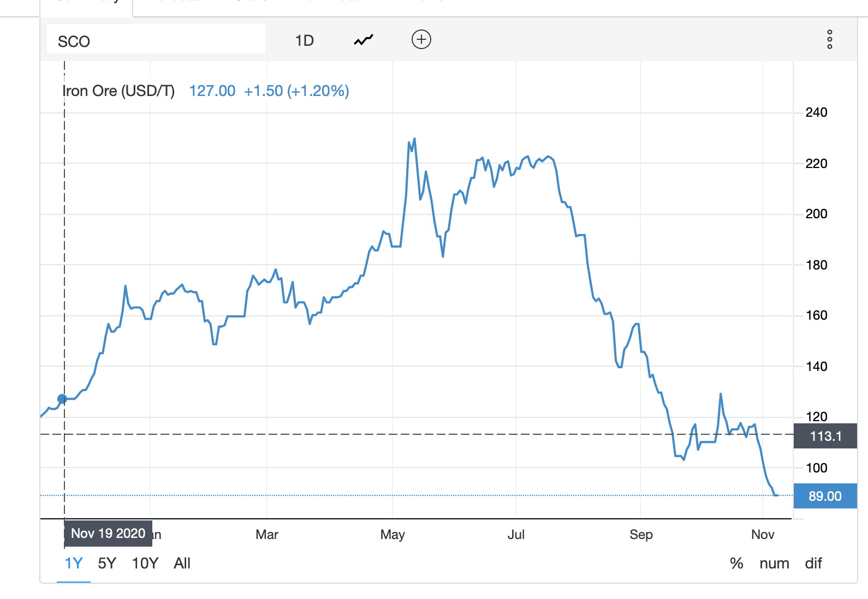
Task: Show All historical data range
Action: 182,564
